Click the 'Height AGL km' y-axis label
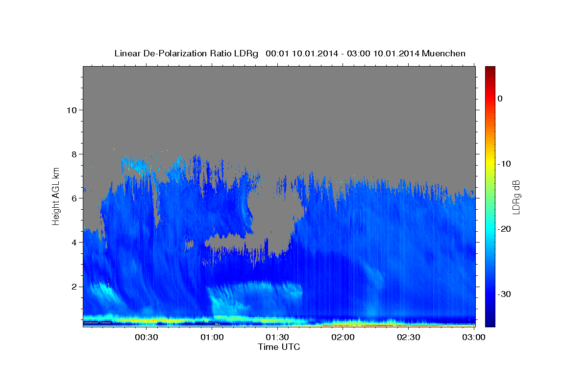Screen dimensions: 588x392 (x=56, y=196)
